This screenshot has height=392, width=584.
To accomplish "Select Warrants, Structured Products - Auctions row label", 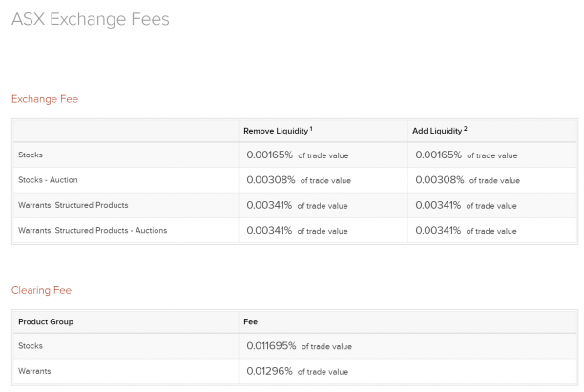I will (93, 231).
